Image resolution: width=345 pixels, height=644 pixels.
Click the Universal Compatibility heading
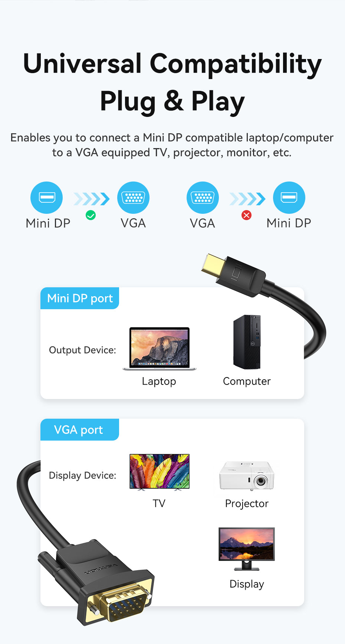point(172,63)
